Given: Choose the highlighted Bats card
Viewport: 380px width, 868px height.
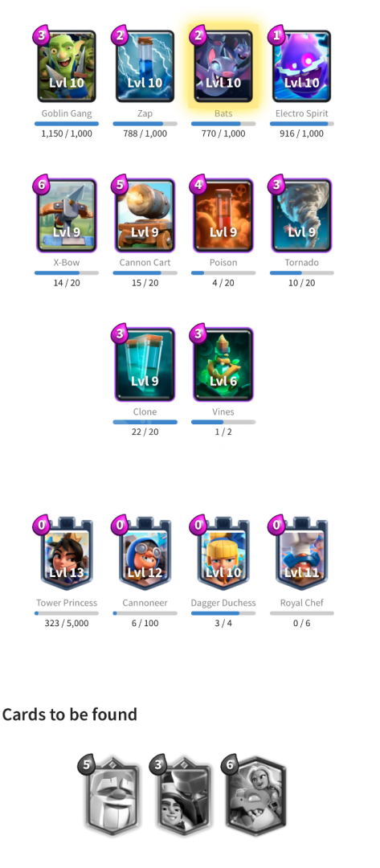Looking at the screenshot, I should coord(223,67).
